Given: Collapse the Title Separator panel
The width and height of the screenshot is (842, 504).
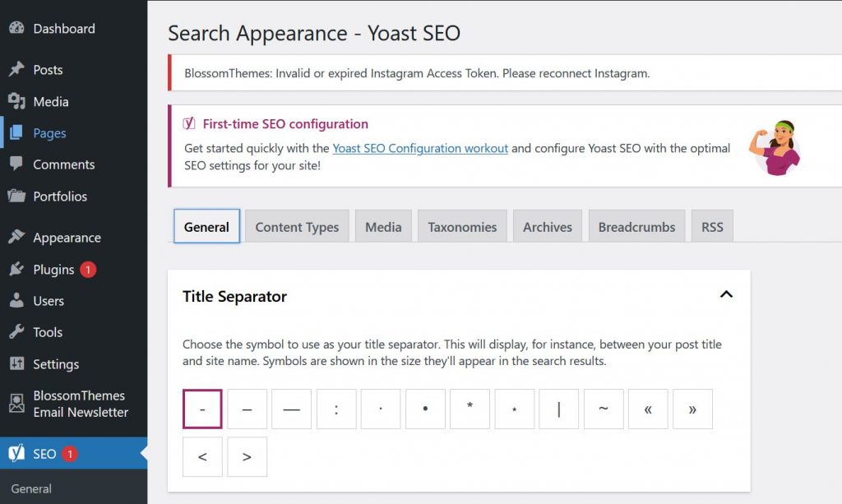Looking at the screenshot, I should click(726, 294).
